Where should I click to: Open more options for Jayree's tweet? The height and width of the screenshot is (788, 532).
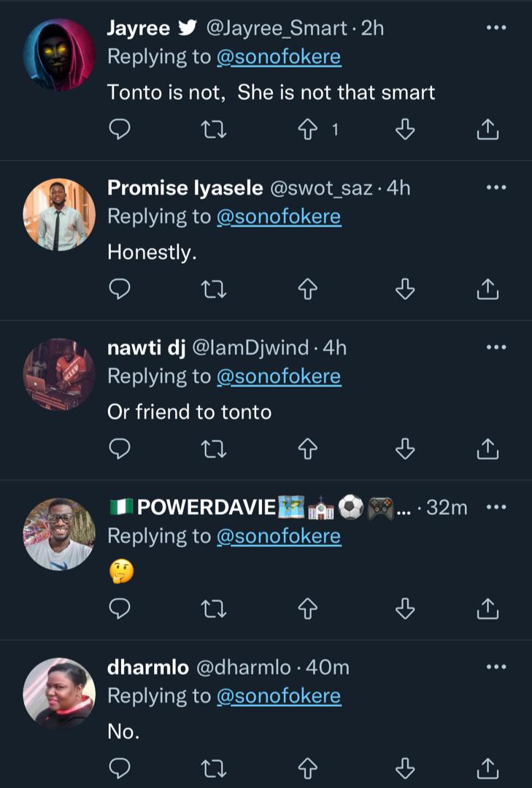pyautogui.click(x=496, y=28)
